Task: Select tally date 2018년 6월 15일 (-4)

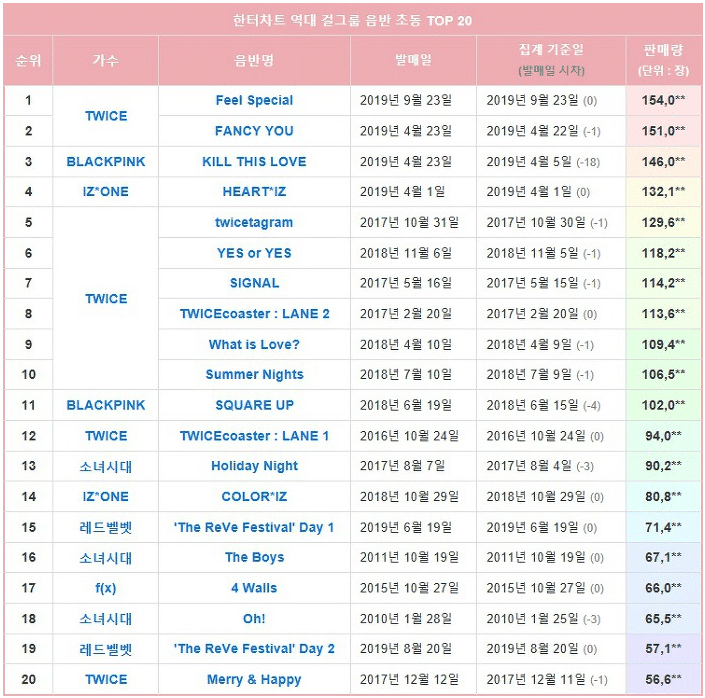Action: click(x=543, y=405)
